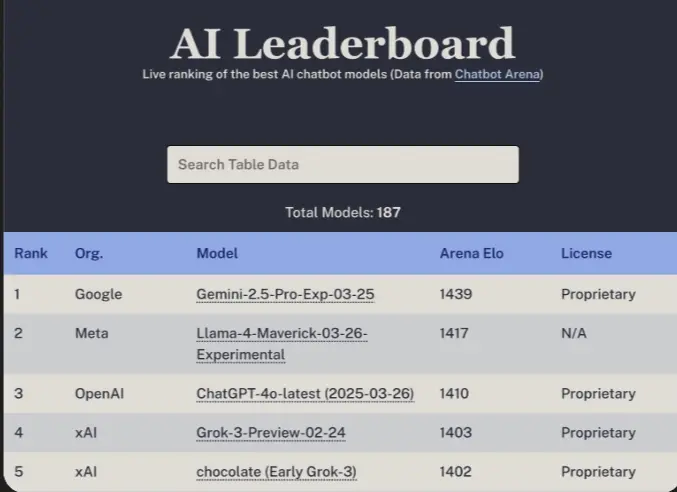The height and width of the screenshot is (492, 677).
Task: Open the ChatGPT-4o-latest (2025-03-26) link
Action: coord(304,394)
